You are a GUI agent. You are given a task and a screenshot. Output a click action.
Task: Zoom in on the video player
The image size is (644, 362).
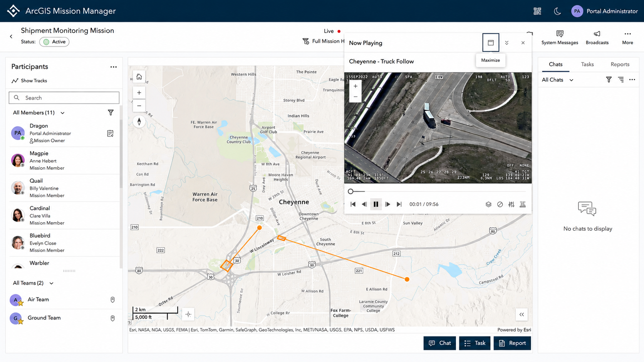(x=356, y=86)
